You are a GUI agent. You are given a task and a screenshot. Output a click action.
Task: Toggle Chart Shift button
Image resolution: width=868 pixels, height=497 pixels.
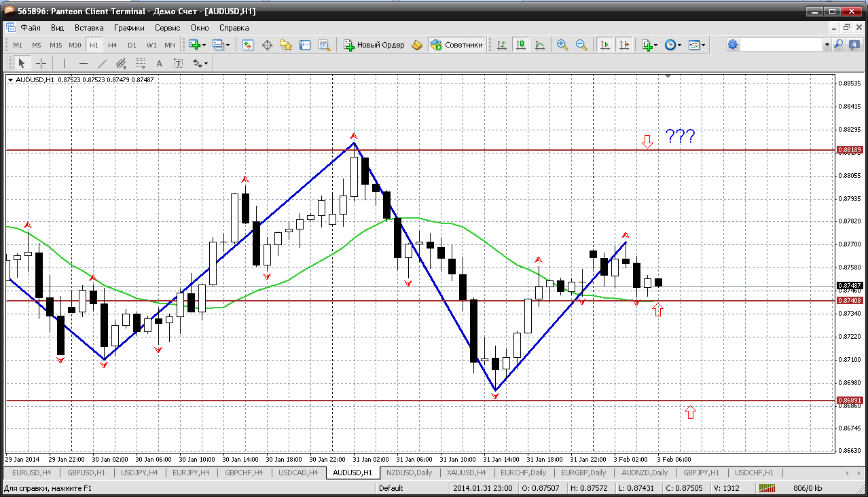[x=623, y=45]
